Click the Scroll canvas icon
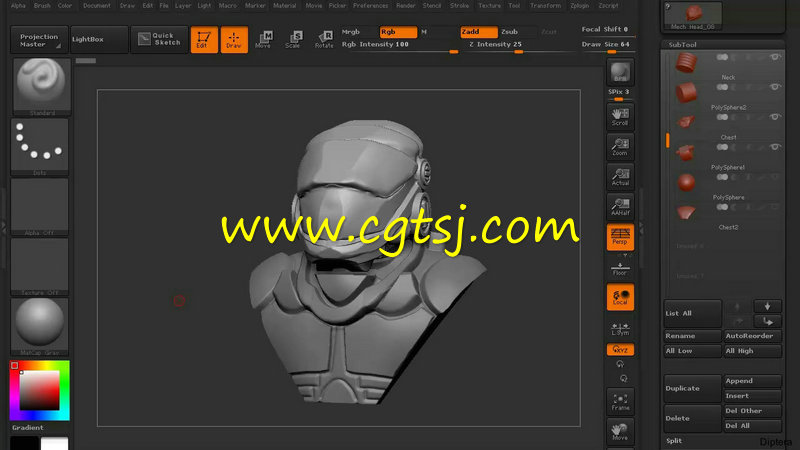The height and width of the screenshot is (450, 800). coord(620,117)
